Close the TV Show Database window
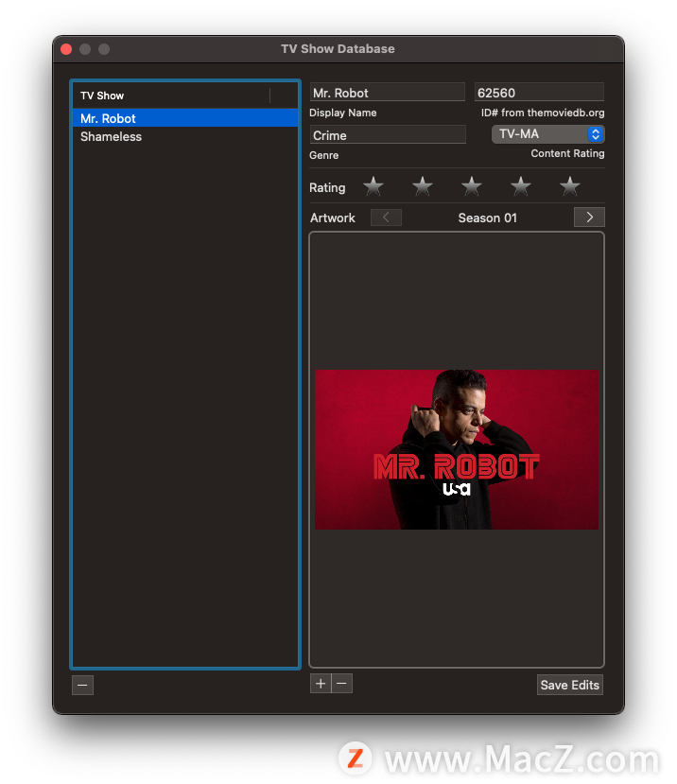This screenshot has width=677, height=784. point(66,49)
